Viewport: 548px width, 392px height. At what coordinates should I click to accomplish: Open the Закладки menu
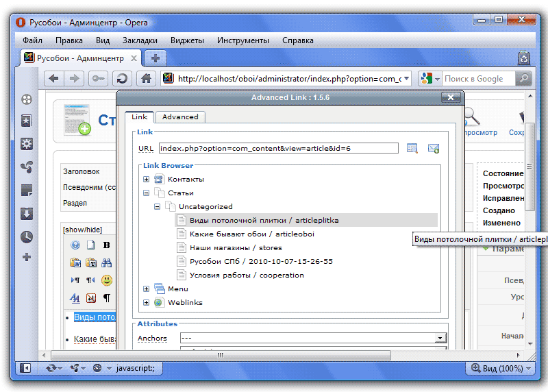coord(140,40)
